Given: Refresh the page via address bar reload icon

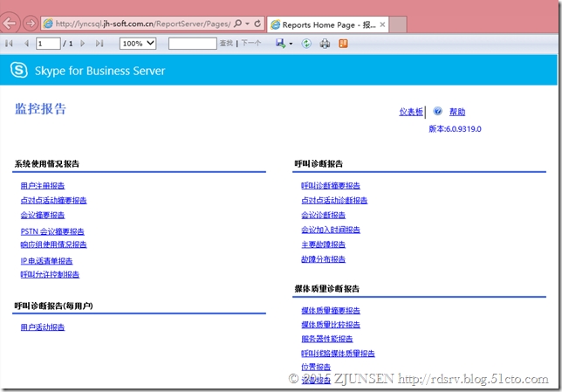Looking at the screenshot, I should tap(257, 24).
